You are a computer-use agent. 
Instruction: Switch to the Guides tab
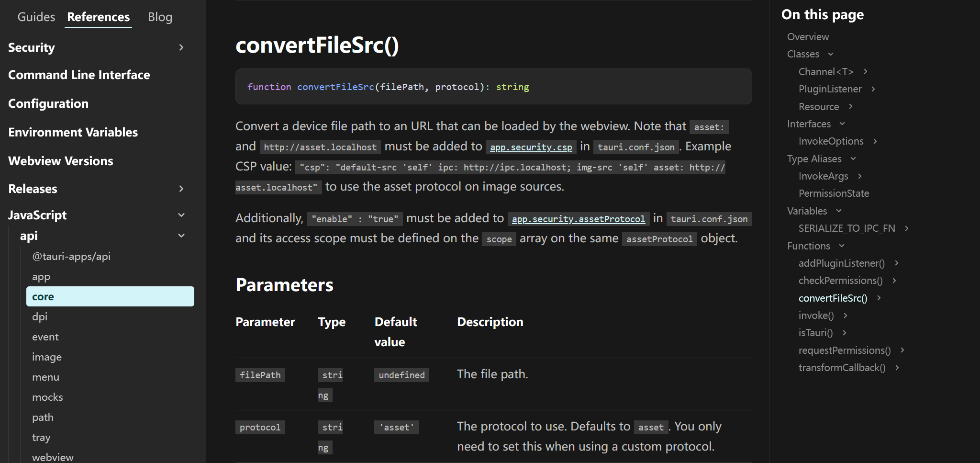[x=36, y=17]
